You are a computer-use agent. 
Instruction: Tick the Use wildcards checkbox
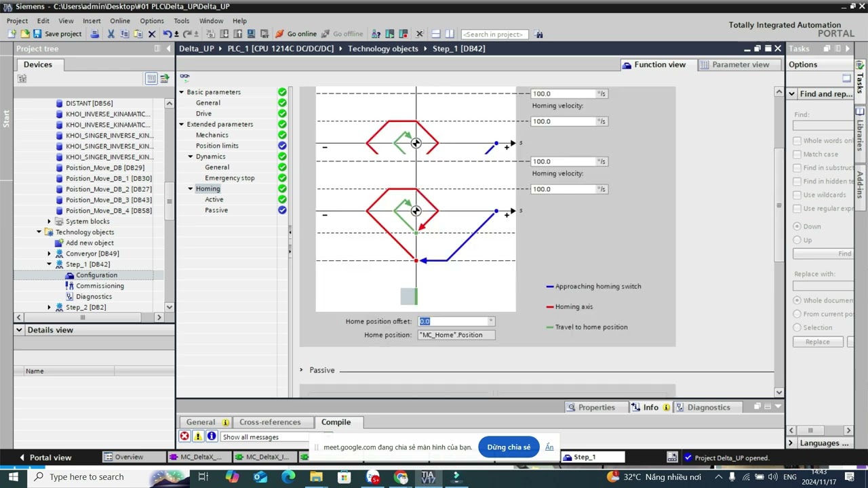[x=797, y=195]
